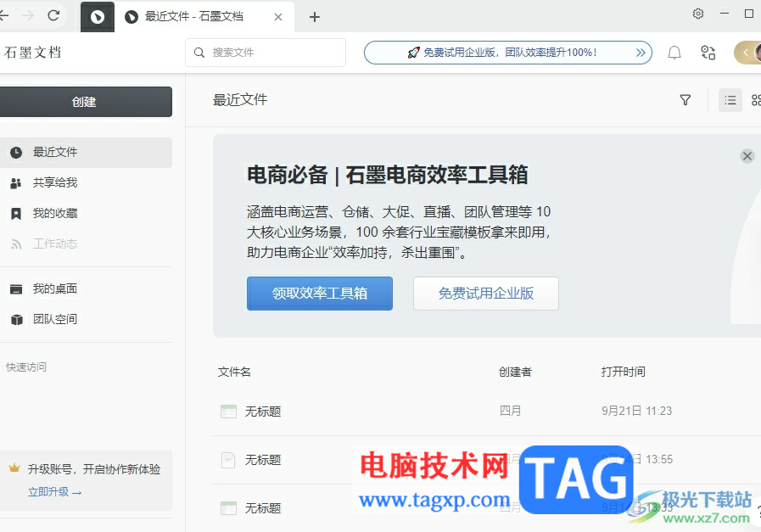761x532 pixels.
Task: Click the spreadsheet icon of the bottom 无标题 file
Action: (228, 508)
